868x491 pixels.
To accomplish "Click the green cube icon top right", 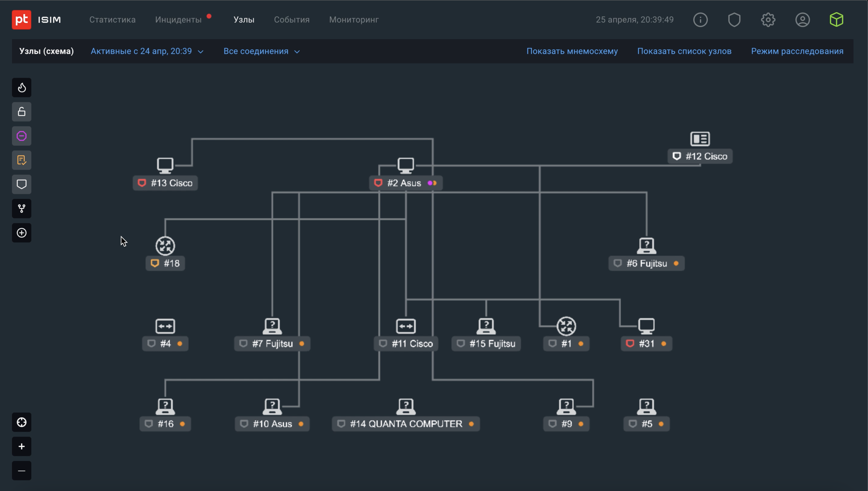I will [836, 20].
